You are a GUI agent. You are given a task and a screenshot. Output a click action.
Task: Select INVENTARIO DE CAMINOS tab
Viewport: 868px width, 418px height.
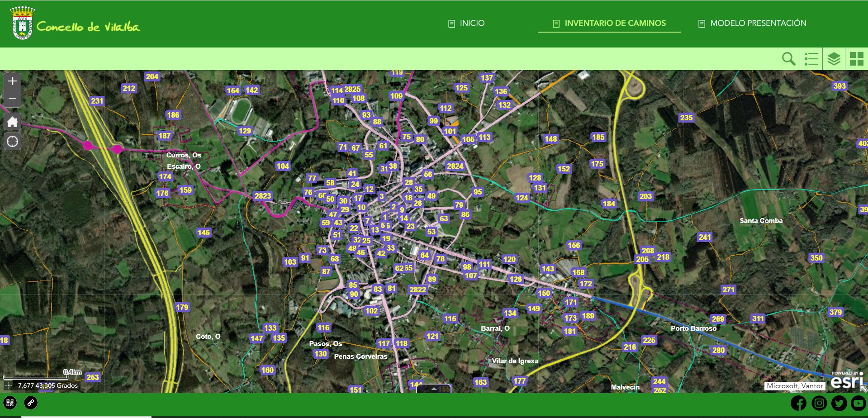(x=609, y=23)
